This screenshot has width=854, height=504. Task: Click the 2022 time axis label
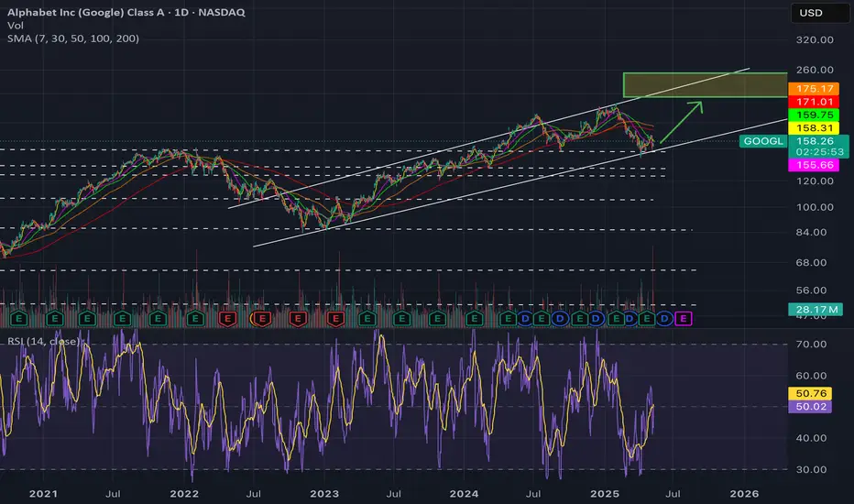[184, 494]
